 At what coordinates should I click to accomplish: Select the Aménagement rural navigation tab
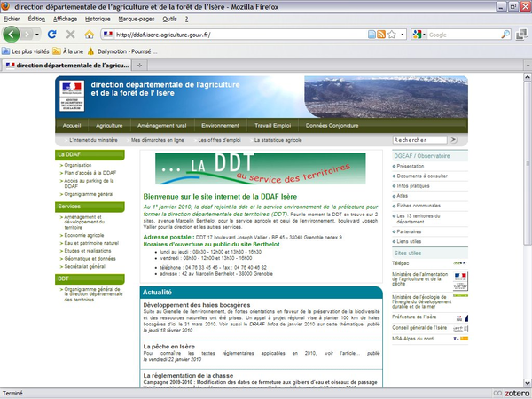pyautogui.click(x=161, y=126)
